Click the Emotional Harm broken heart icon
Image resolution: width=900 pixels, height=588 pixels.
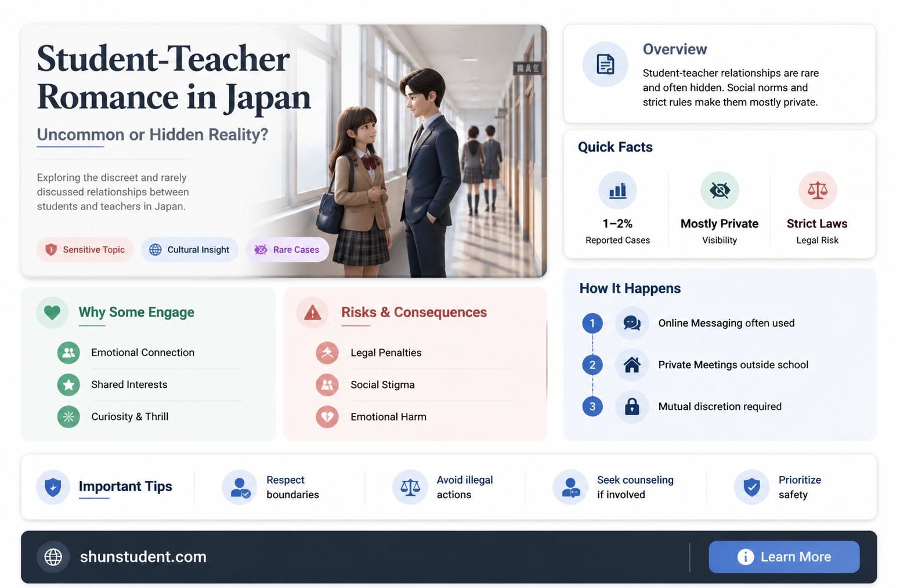327,416
